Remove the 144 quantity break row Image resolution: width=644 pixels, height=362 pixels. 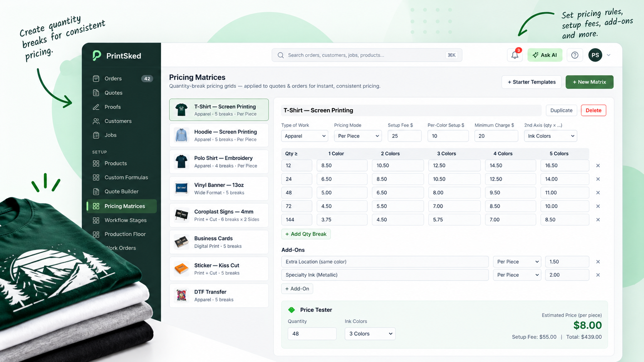coord(598,220)
